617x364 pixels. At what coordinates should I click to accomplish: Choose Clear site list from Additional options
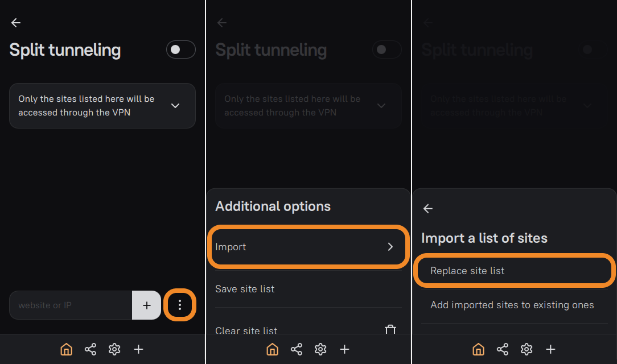pyautogui.click(x=246, y=330)
